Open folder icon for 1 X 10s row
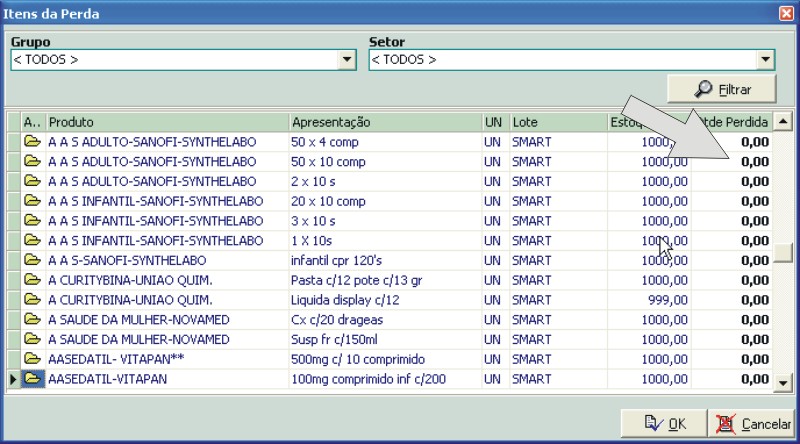This screenshot has width=800, height=444. coord(32,240)
